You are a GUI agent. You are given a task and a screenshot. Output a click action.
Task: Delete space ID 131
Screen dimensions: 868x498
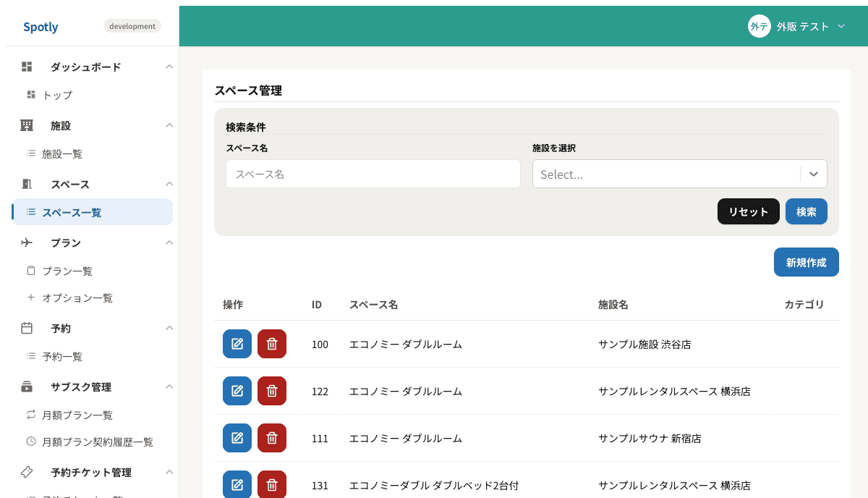[272, 484]
